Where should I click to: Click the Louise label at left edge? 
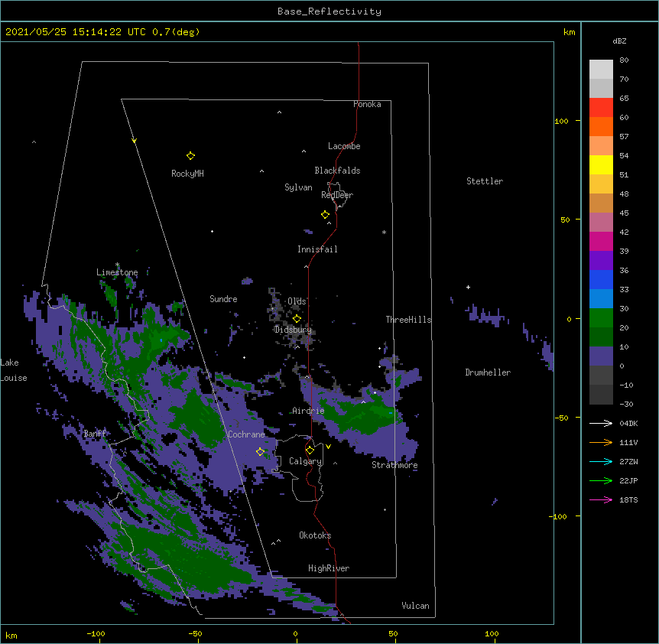pos(14,378)
